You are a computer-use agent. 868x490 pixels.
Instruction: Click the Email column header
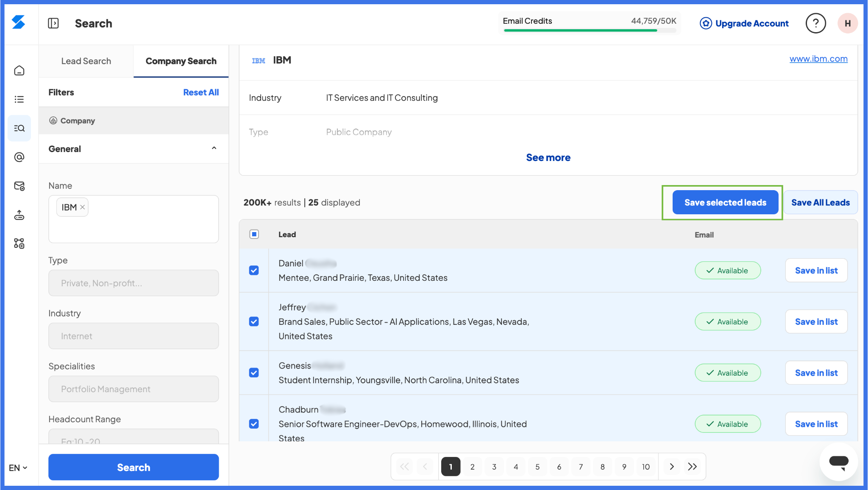tap(704, 235)
